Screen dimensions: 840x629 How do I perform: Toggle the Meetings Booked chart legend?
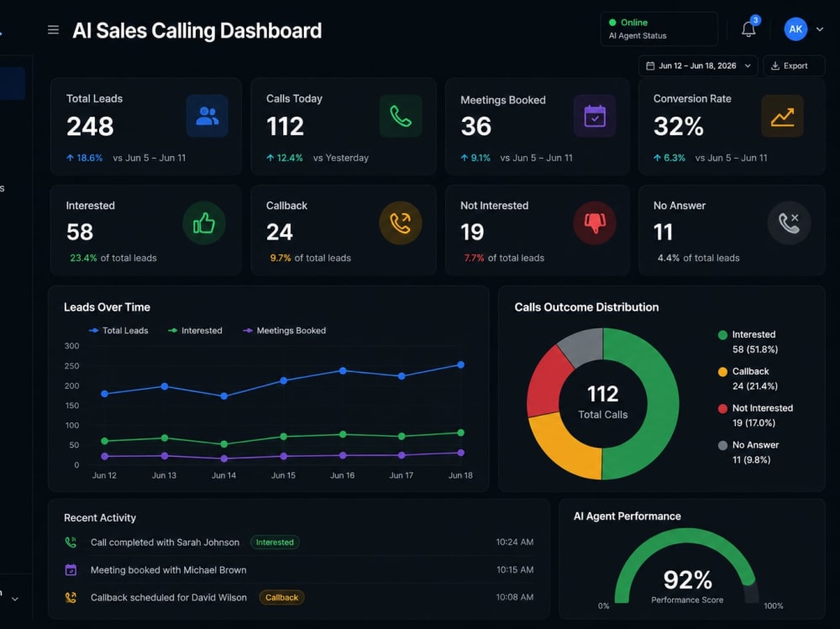point(285,331)
